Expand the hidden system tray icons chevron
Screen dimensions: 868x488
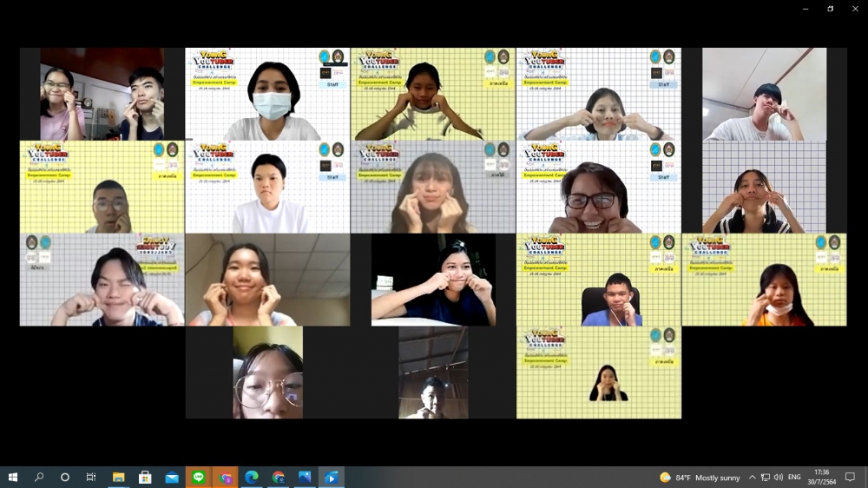tap(752, 477)
